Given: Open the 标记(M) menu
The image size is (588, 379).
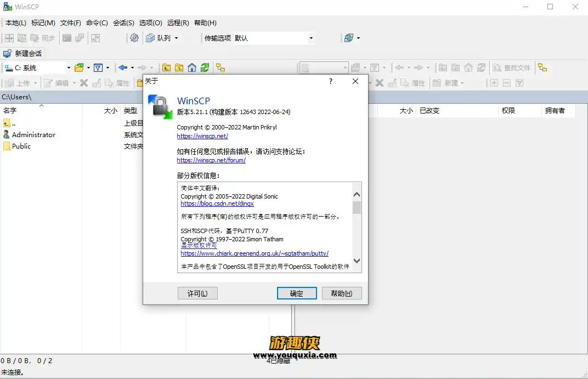Looking at the screenshot, I should [x=43, y=23].
